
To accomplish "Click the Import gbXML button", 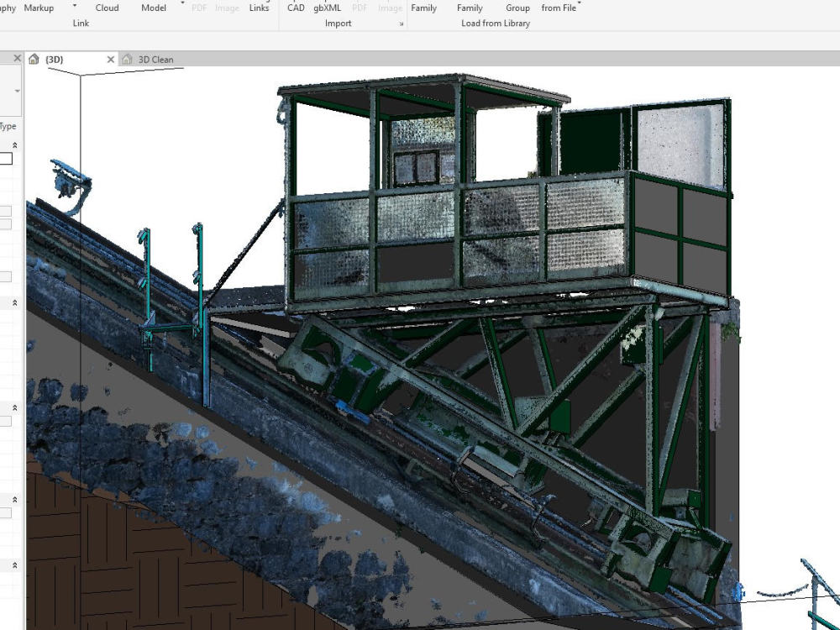I will [327, 8].
